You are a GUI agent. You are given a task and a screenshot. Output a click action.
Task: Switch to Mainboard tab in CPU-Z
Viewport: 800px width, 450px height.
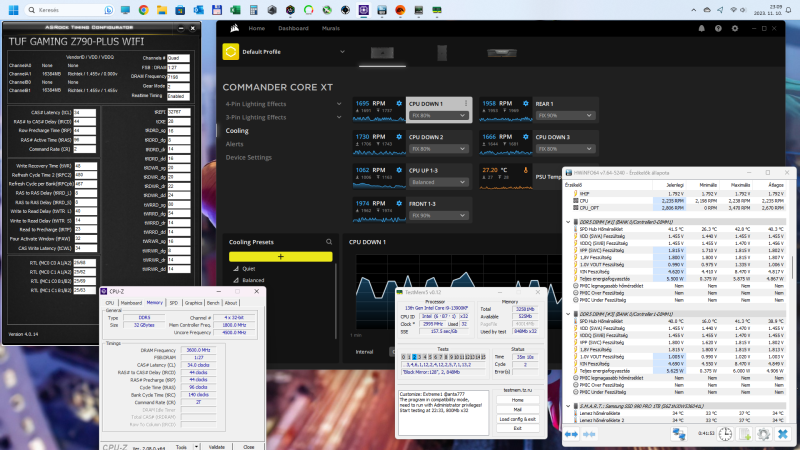131,303
